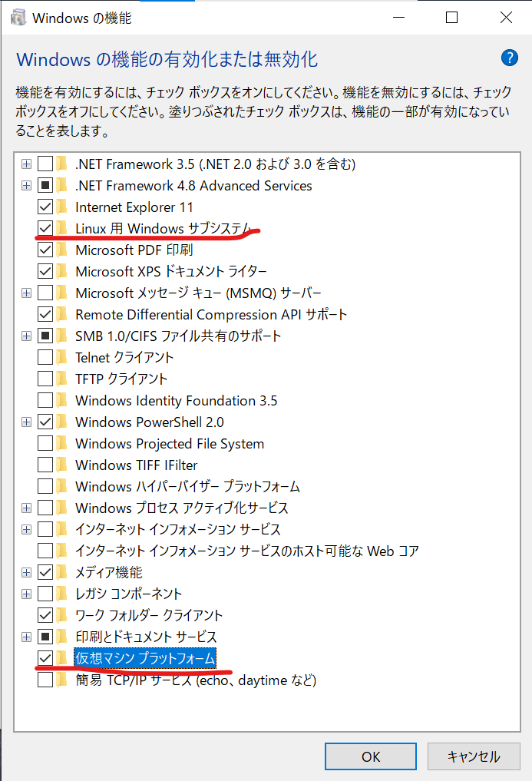This screenshot has width=532, height=781.
Task: Click the blue help question mark icon
Action: click(x=509, y=58)
